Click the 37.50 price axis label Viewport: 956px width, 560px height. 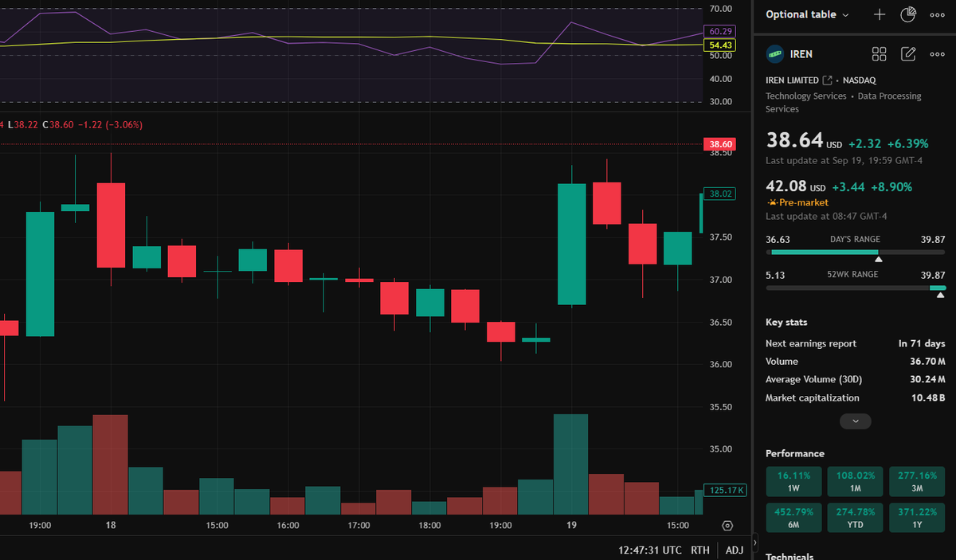click(720, 237)
